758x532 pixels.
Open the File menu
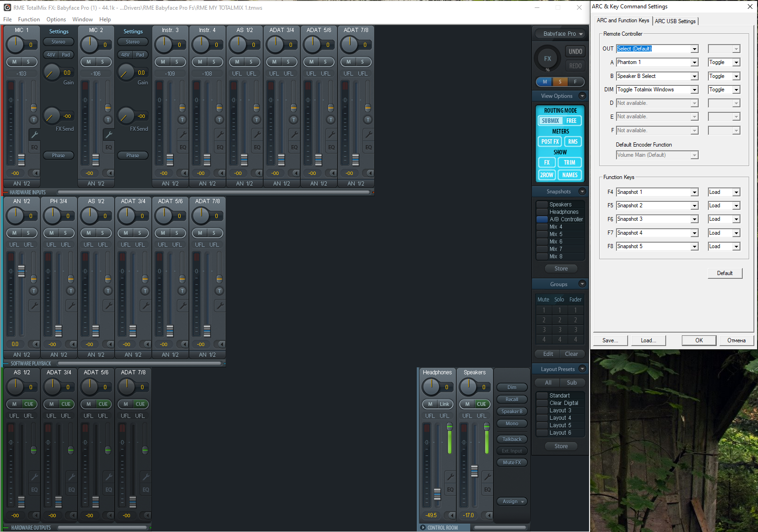7,19
